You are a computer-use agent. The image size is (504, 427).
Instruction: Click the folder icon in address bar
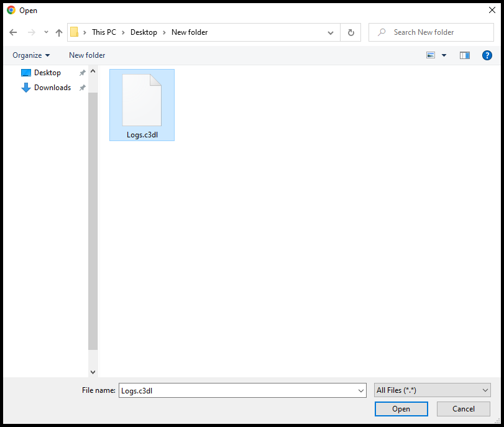pyautogui.click(x=74, y=32)
